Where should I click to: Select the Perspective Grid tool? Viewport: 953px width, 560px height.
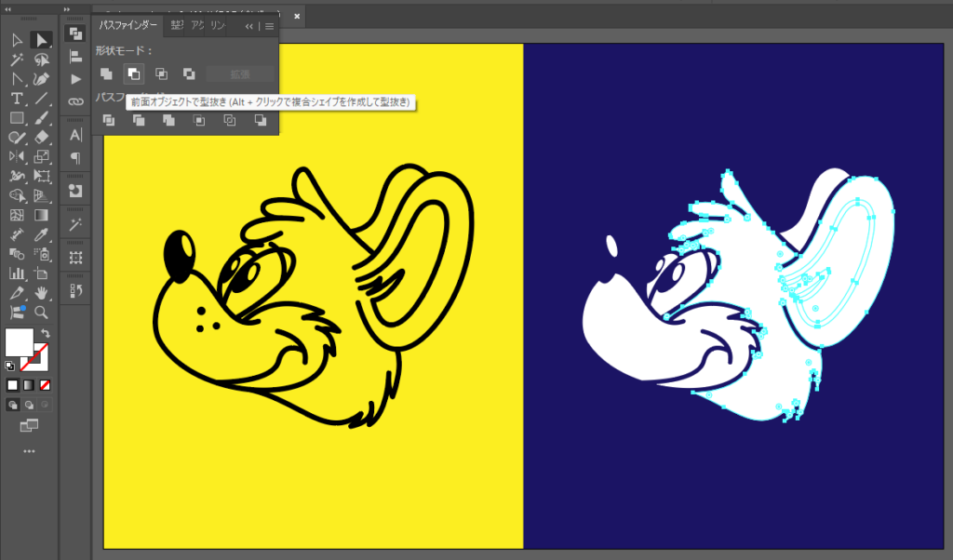point(41,195)
